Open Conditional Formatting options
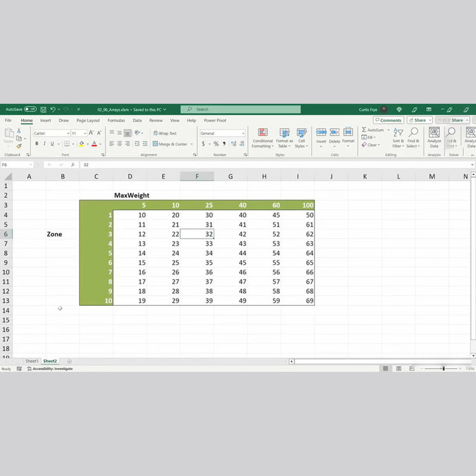Viewport: 476px width, 476px height. tap(262, 138)
